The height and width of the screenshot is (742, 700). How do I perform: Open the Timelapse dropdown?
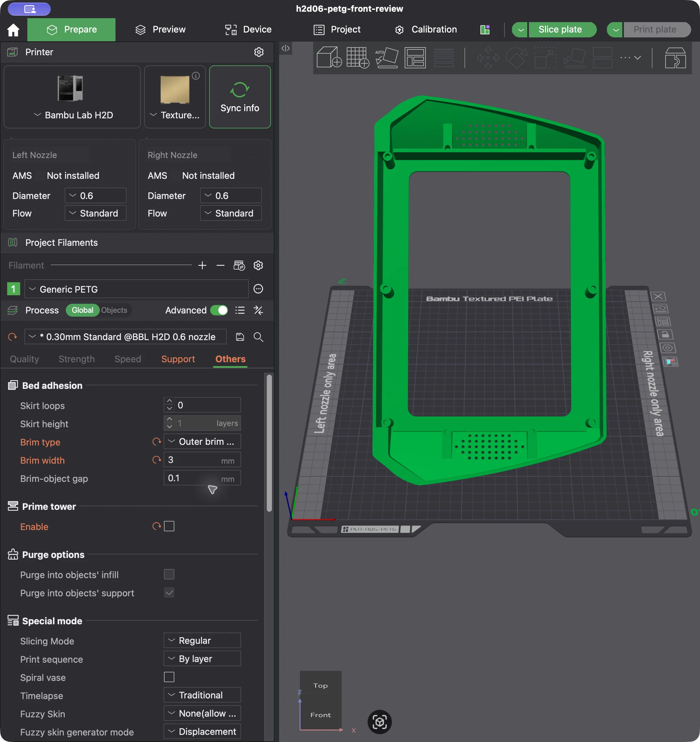(x=202, y=696)
